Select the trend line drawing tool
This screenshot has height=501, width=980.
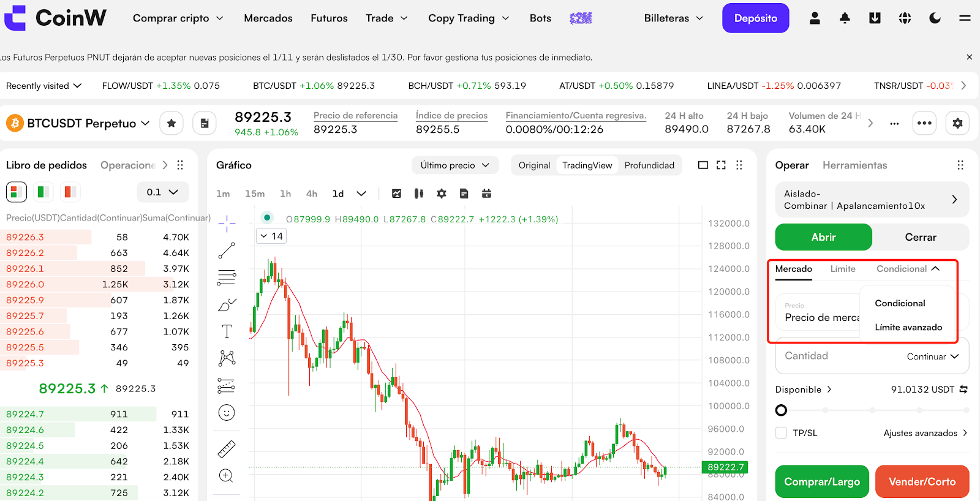click(227, 250)
